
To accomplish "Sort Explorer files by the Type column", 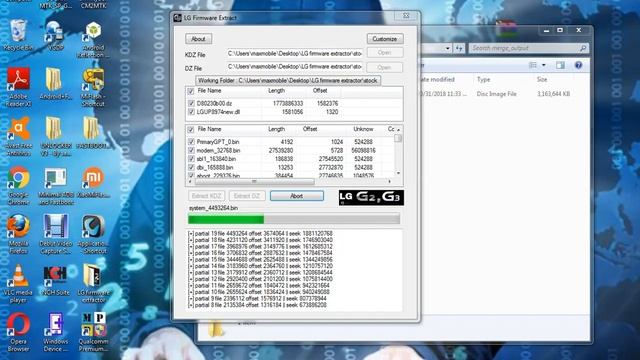I will tap(483, 80).
